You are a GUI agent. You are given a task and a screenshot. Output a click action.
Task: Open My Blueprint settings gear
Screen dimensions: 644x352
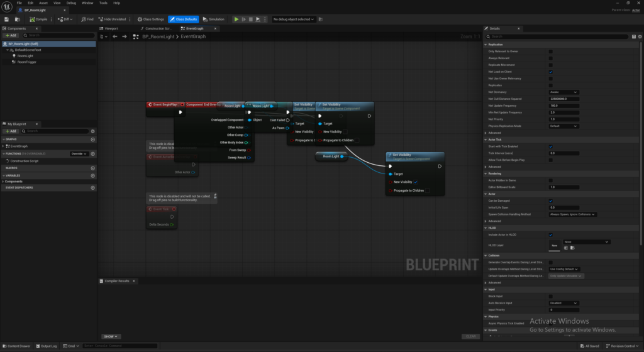(x=93, y=131)
